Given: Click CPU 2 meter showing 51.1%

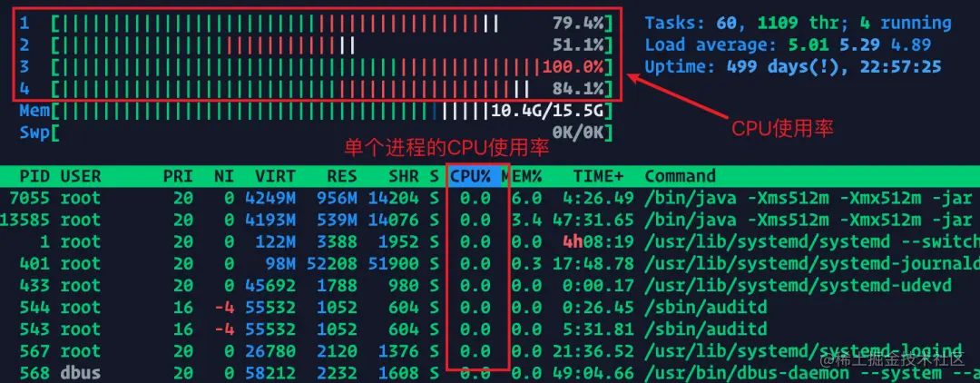Looking at the screenshot, I should coord(316,45).
